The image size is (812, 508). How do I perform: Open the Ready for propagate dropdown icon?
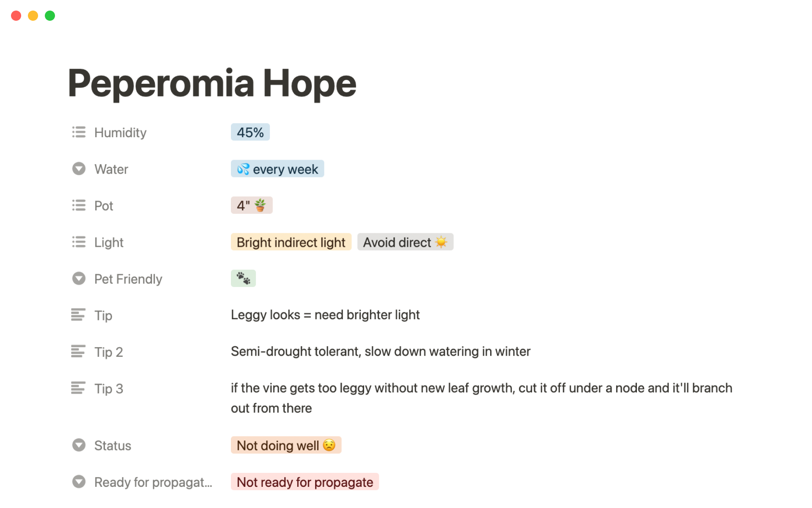pos(79,482)
